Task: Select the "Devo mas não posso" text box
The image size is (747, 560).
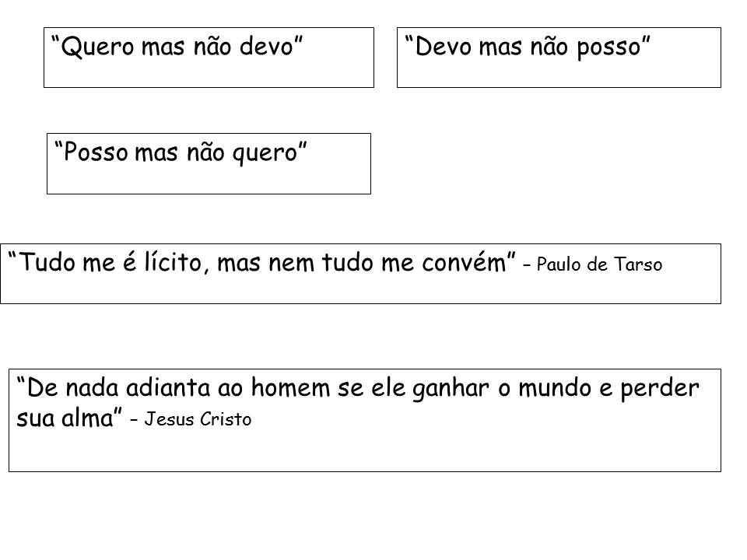Action: pyautogui.click(x=559, y=58)
